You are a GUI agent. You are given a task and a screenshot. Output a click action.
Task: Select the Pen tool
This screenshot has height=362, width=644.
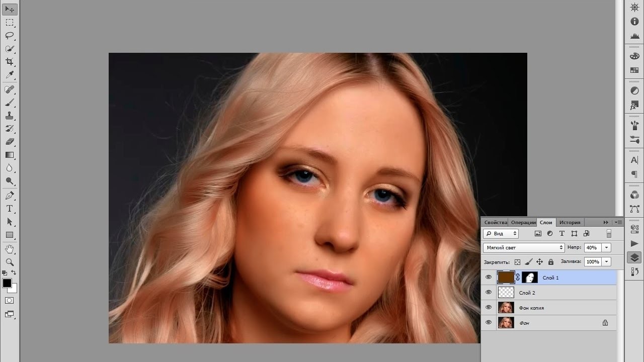pyautogui.click(x=10, y=196)
